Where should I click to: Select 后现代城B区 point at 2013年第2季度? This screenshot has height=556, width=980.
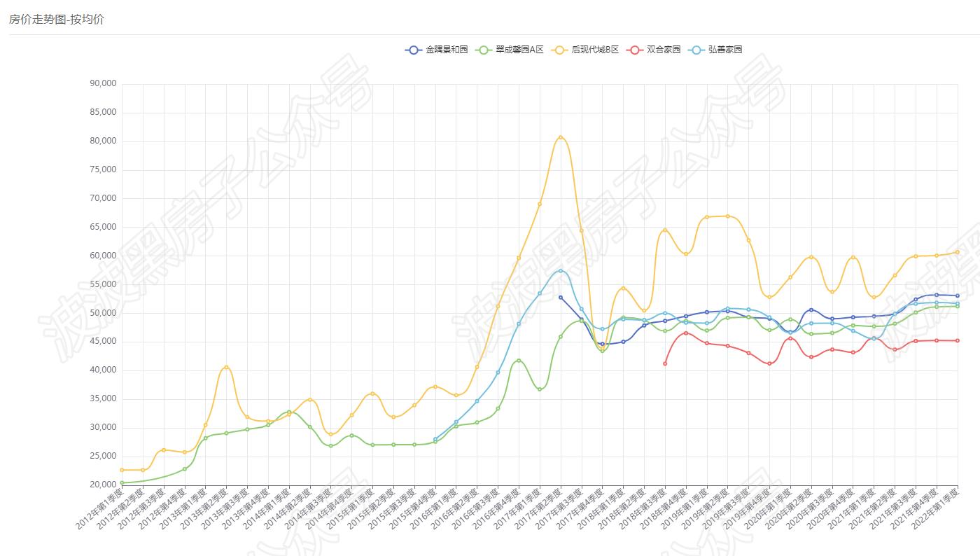226,367
